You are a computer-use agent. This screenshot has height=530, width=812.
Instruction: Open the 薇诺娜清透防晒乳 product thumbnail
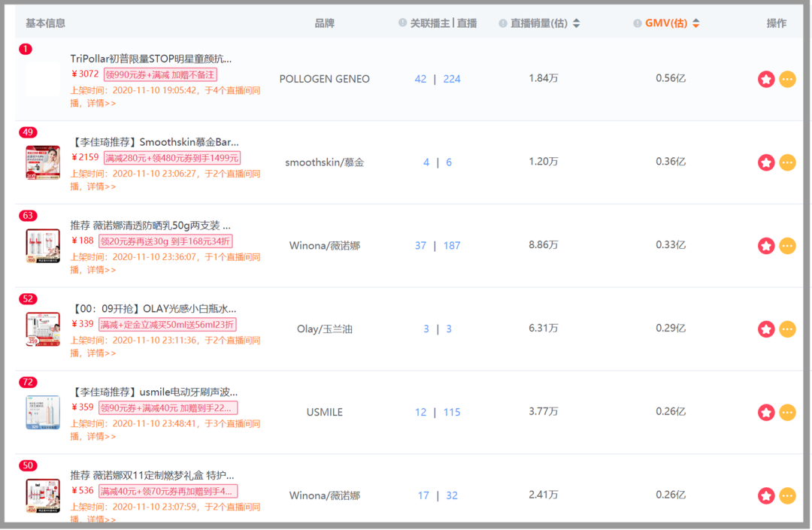tap(43, 246)
